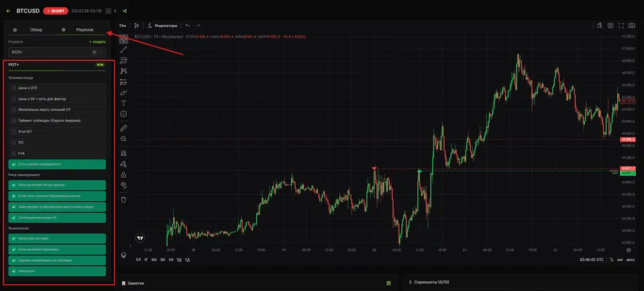Go back using the yellow arrow icon
Image resolution: width=644 pixels, height=291 pixels.
(9, 11)
